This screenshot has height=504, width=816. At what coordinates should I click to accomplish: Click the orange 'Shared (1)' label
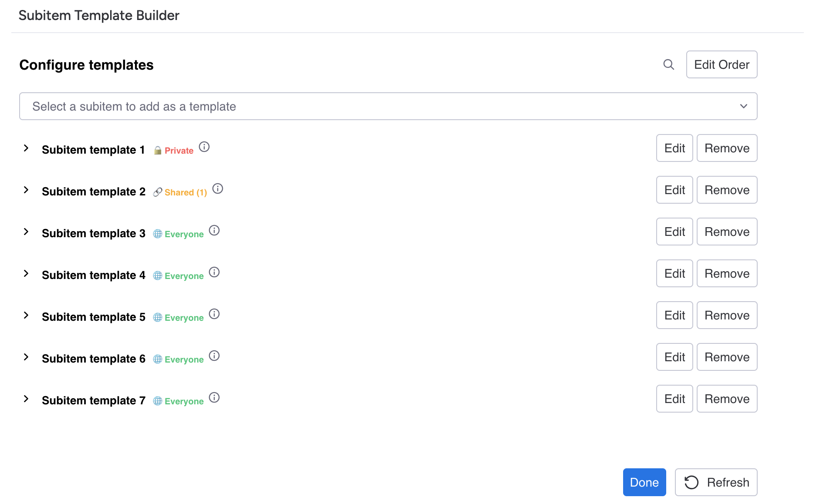point(186,192)
